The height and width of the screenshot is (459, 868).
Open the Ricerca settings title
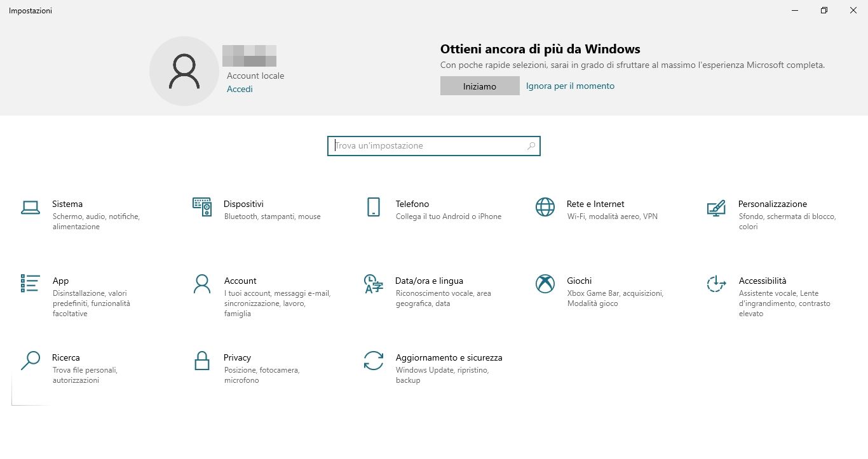[66, 357]
